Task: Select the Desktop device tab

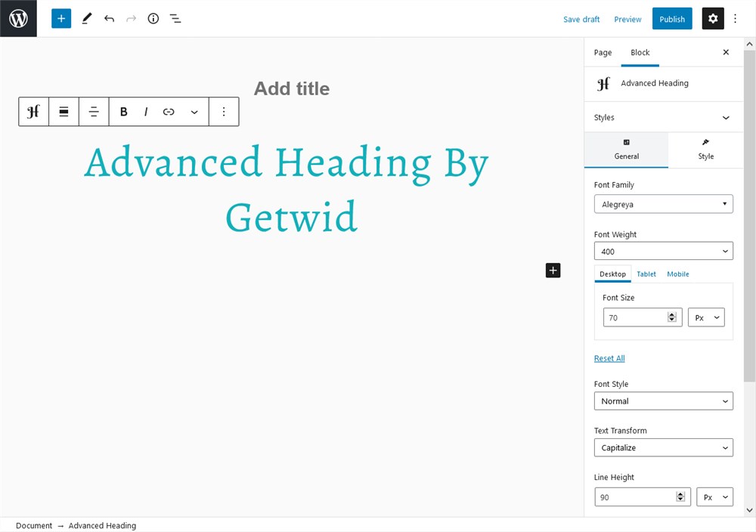Action: pos(612,274)
